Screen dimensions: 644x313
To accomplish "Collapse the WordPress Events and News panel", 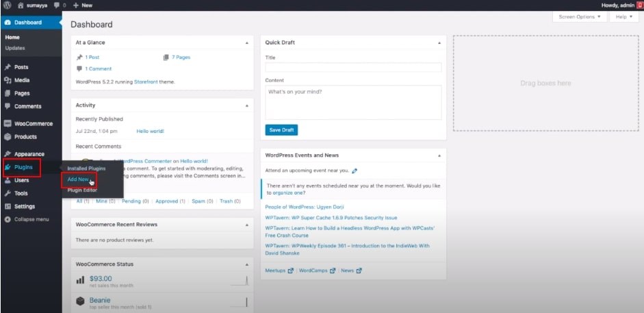I will point(439,155).
